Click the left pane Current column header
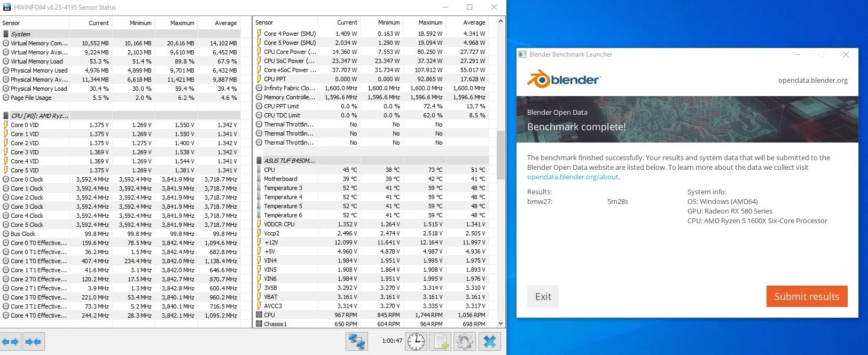Image resolution: width=868 pixels, height=355 pixels. click(90, 23)
